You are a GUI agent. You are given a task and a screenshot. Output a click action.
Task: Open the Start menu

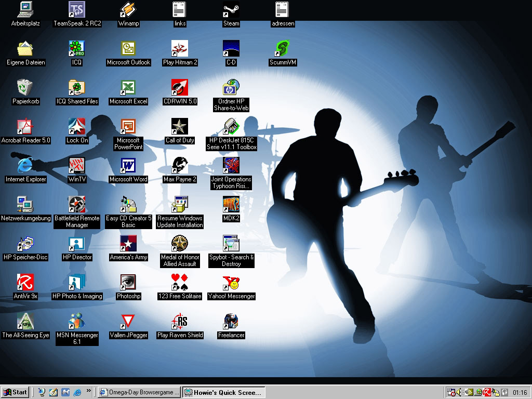click(x=15, y=392)
